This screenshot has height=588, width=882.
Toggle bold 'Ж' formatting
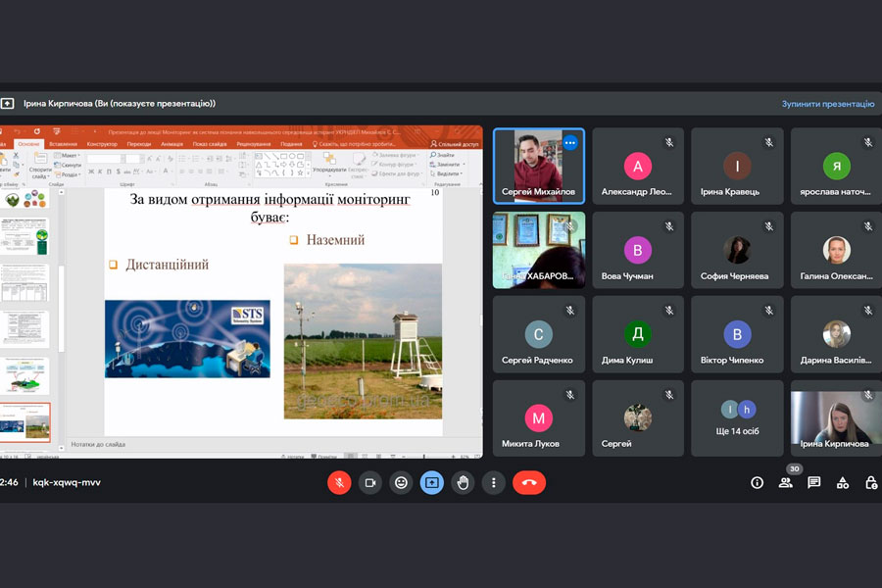92,171
